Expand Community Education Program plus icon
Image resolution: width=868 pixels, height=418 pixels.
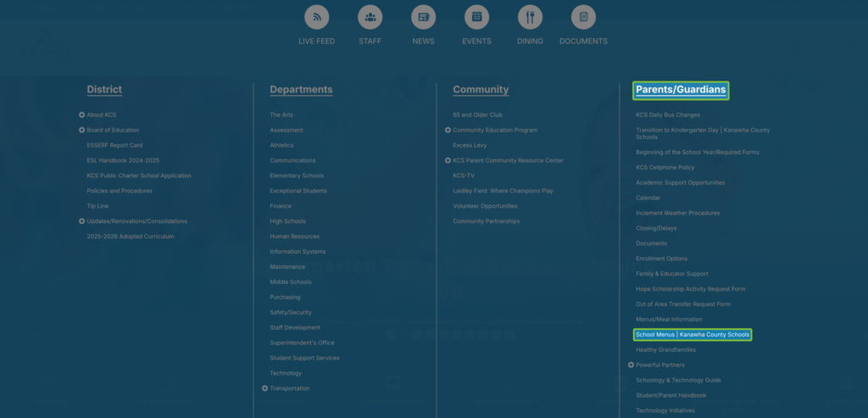[448, 131]
